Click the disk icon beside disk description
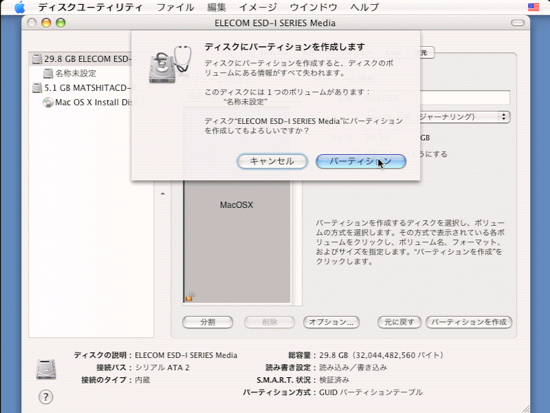Image resolution: width=550 pixels, height=413 pixels. point(46,369)
